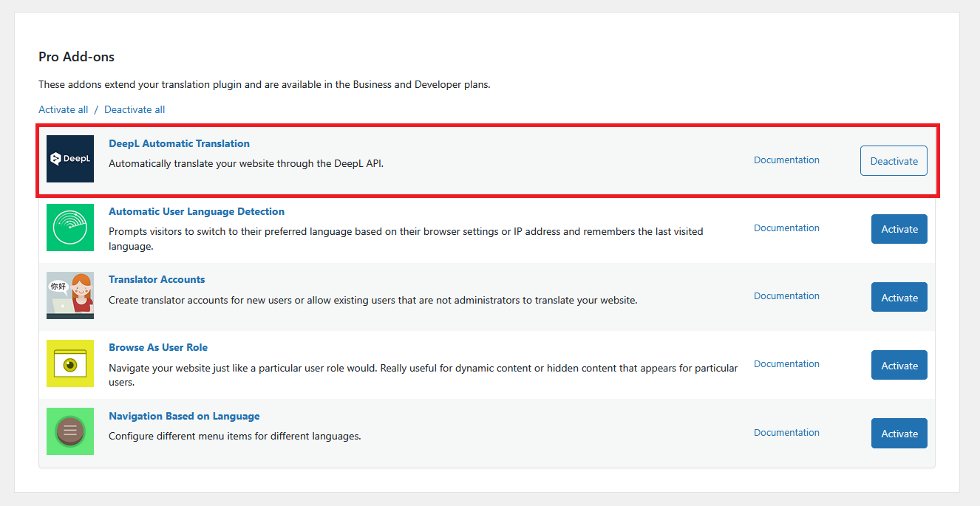
Task: Open Documentation for Translator Accounts
Action: [x=786, y=295]
